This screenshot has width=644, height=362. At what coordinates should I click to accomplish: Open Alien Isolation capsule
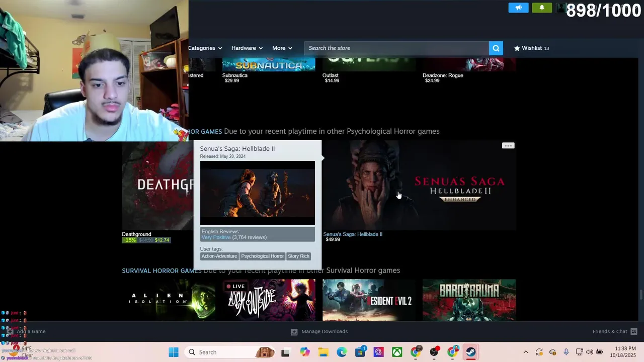click(x=169, y=300)
